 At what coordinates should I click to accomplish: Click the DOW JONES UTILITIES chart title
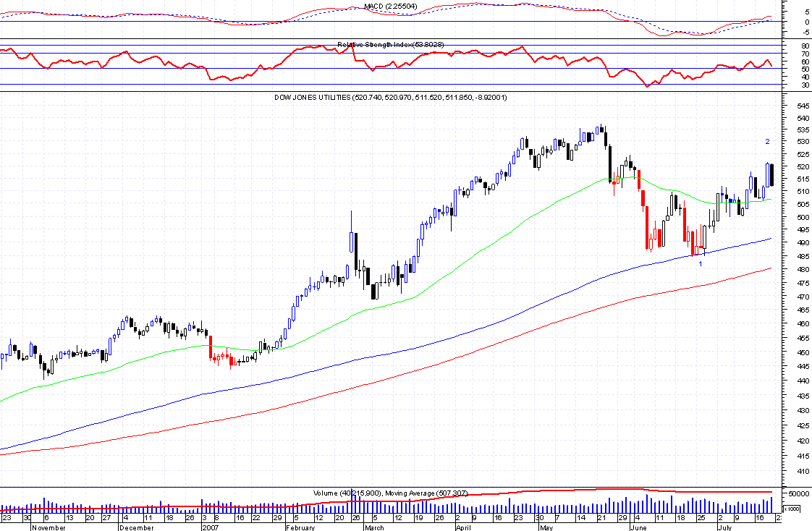391,97
